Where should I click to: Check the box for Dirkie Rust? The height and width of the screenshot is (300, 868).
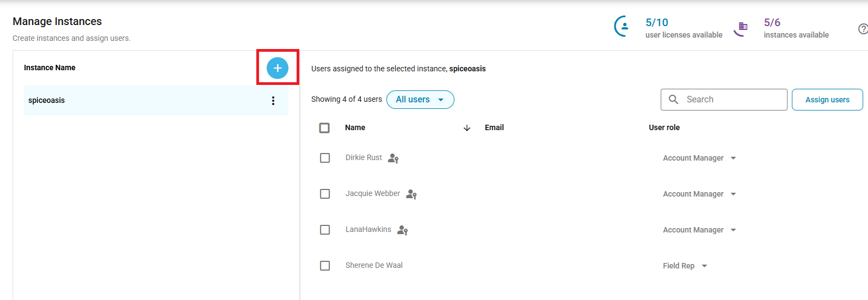tap(325, 158)
